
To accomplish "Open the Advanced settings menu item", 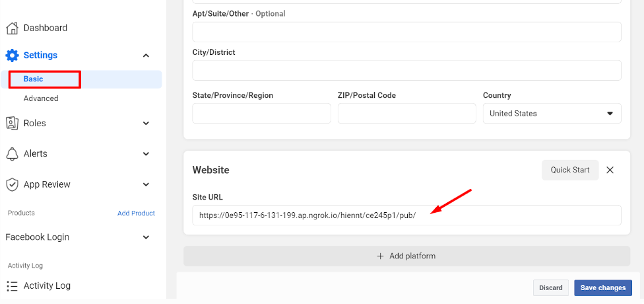I will coord(41,98).
